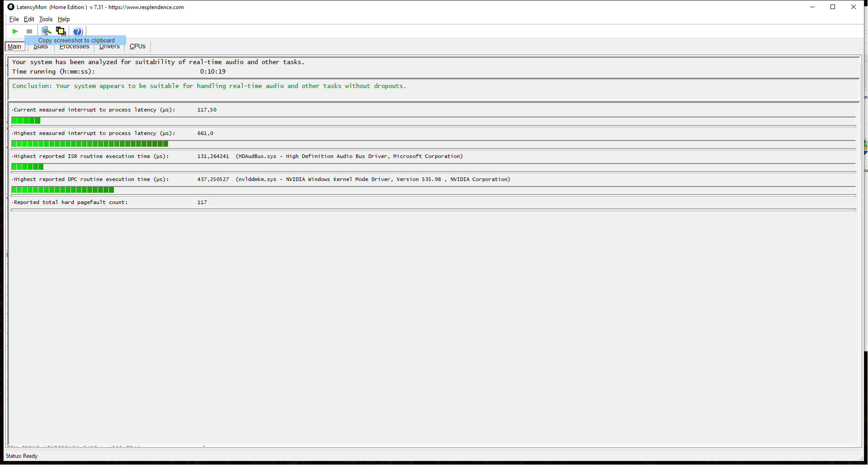Switch to the Stats tab
868x465 pixels.
point(40,47)
